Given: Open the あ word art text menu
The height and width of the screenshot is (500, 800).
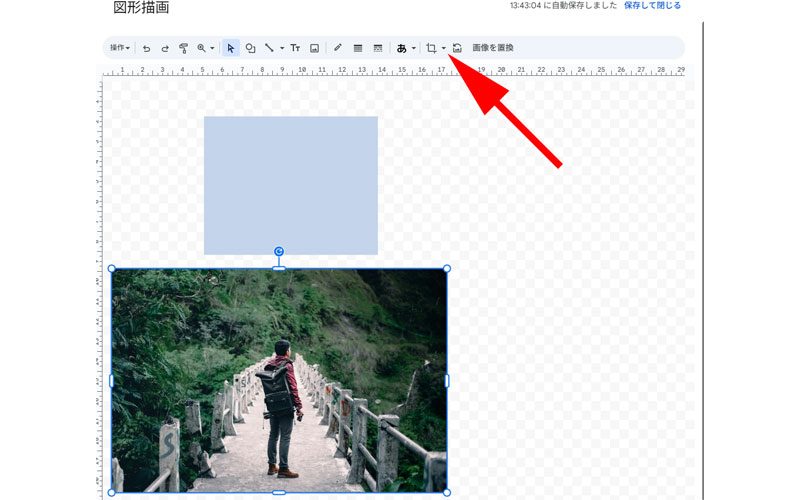Looking at the screenshot, I should [x=405, y=48].
